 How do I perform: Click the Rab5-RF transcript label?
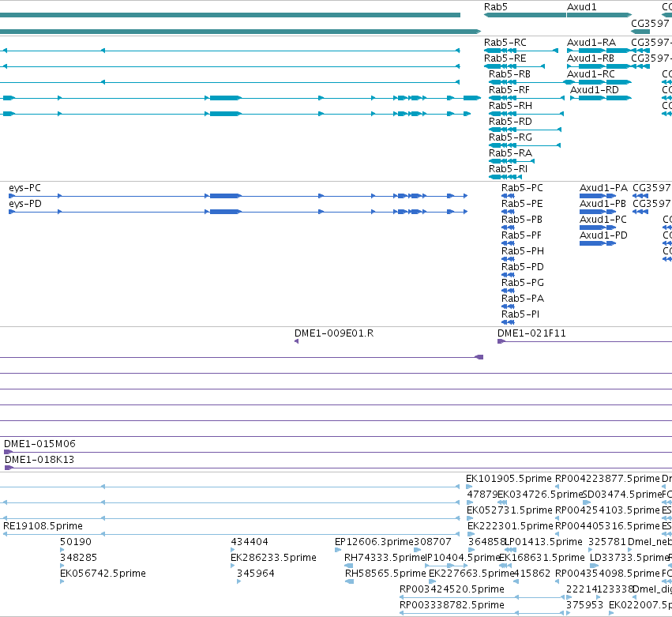[509, 90]
